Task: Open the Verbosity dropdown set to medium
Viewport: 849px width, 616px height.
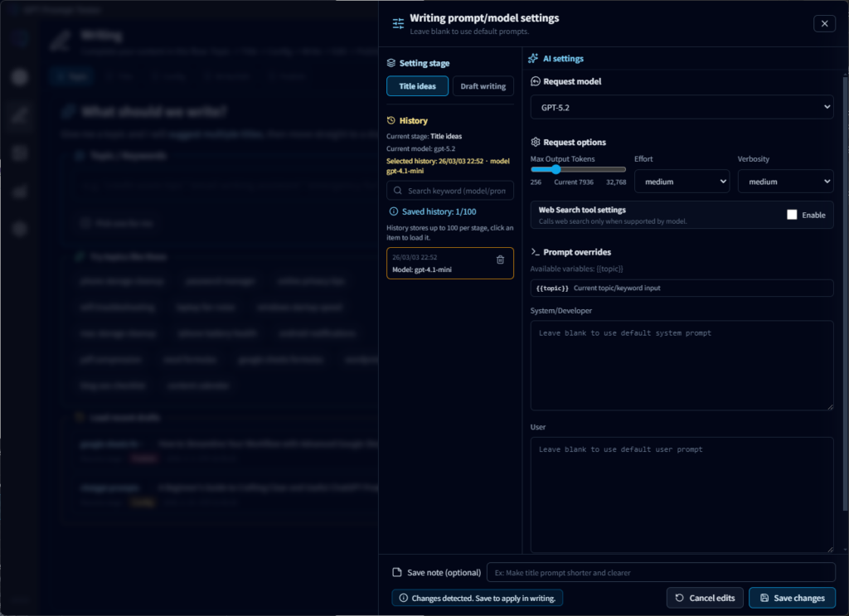Action: pos(785,181)
